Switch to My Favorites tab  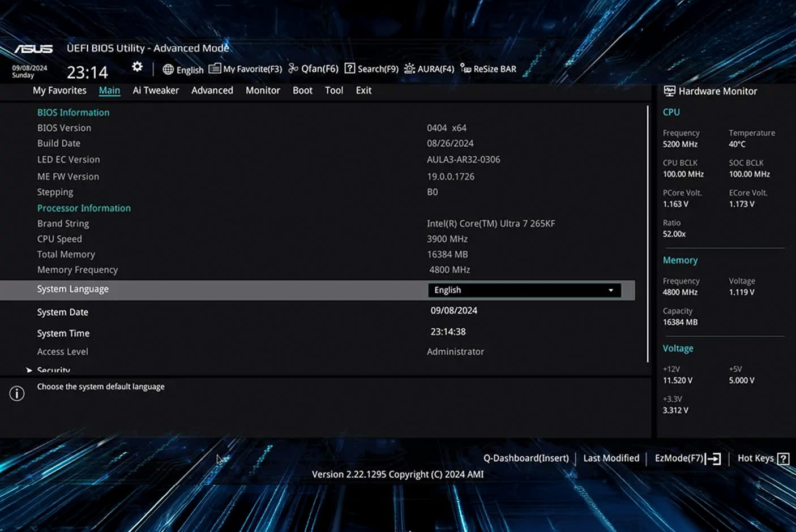click(x=59, y=91)
